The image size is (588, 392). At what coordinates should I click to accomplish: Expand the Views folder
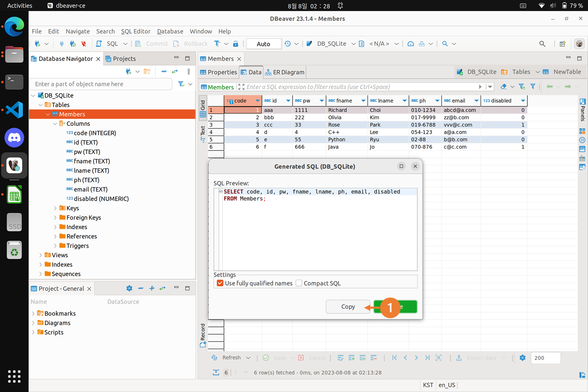(x=40, y=255)
